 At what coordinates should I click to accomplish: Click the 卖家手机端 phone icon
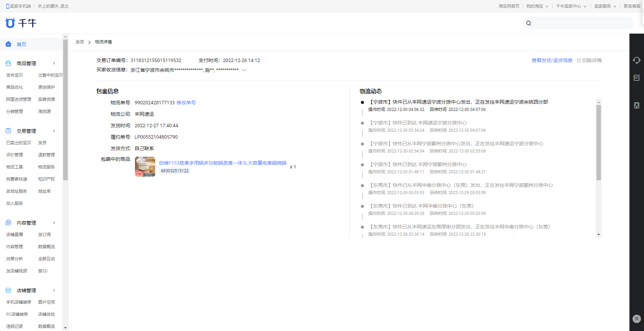pos(8,6)
